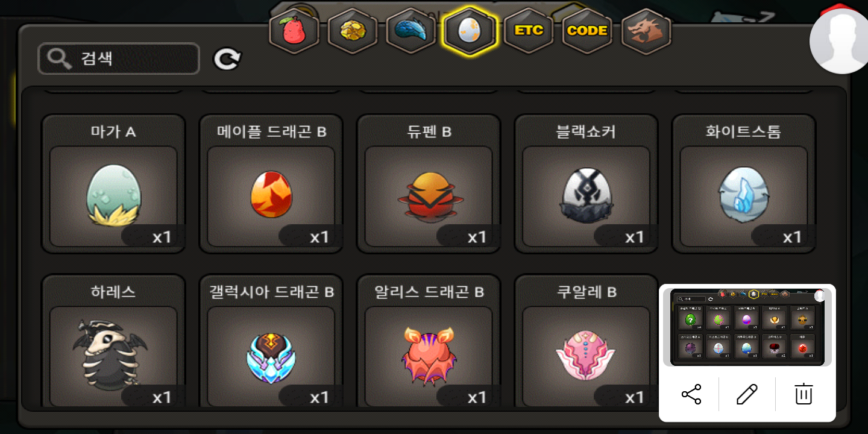The image size is (868, 434).
Task: Choose the 블랙쇼커 egg
Action: [586, 184]
